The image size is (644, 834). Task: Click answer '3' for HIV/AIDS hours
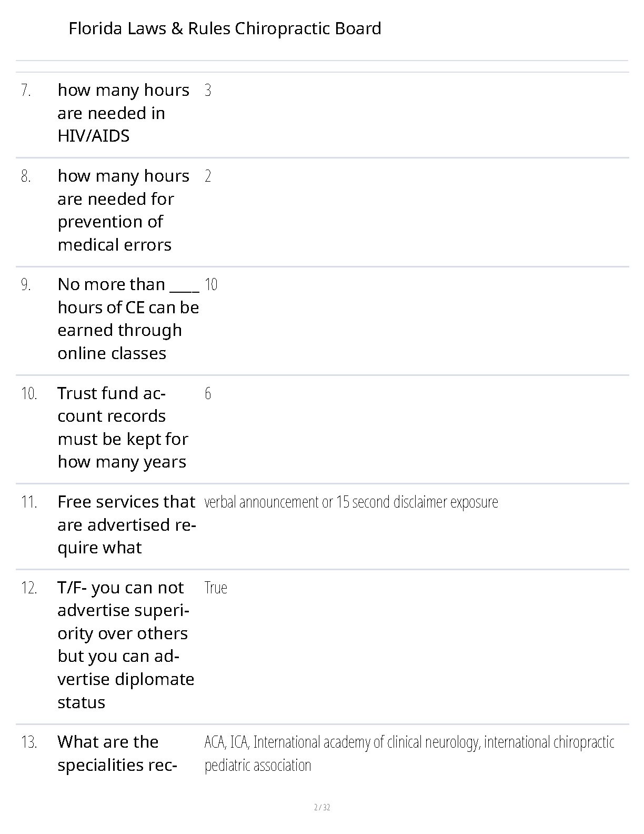point(208,91)
